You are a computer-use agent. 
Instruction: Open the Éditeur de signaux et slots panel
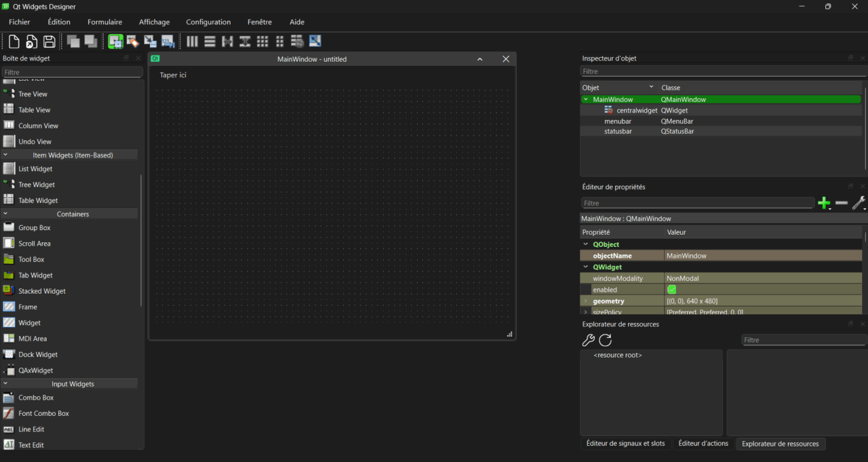tap(626, 444)
